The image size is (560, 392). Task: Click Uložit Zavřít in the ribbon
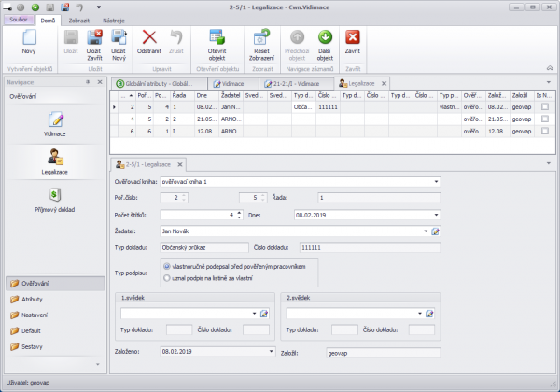pyautogui.click(x=94, y=42)
